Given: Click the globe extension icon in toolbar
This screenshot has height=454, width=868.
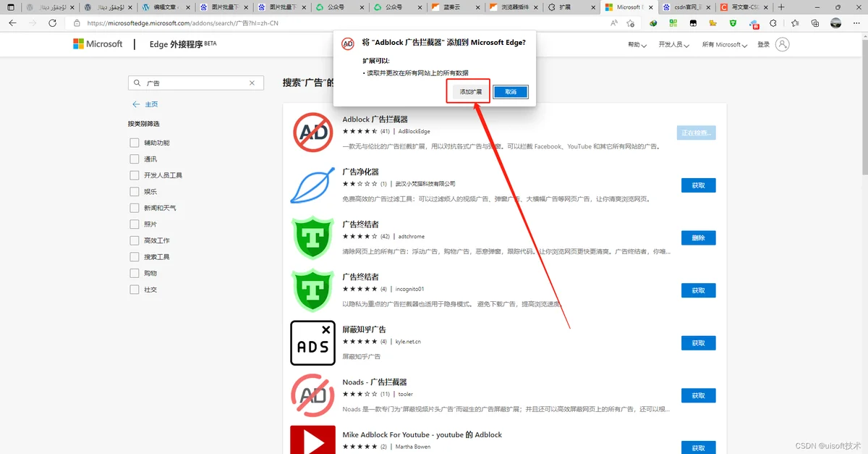Looking at the screenshot, I should pos(653,22).
